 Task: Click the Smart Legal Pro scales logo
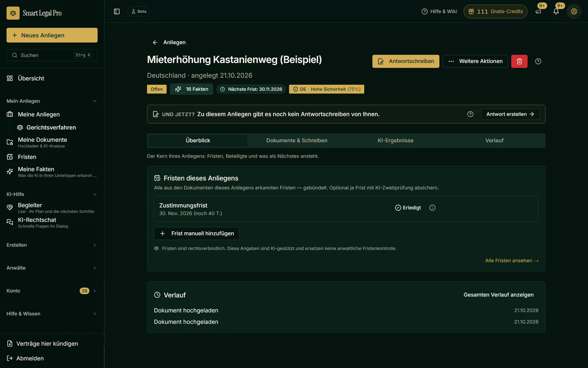pos(13,13)
